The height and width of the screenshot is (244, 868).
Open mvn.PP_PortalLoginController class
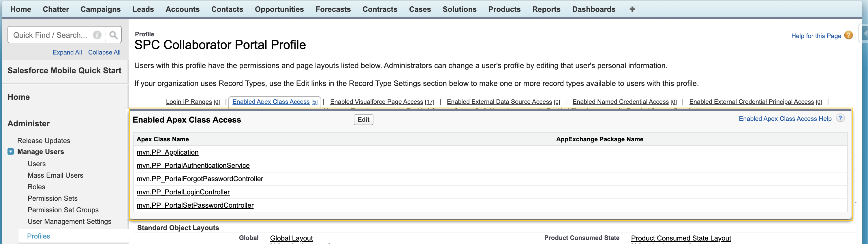(183, 192)
